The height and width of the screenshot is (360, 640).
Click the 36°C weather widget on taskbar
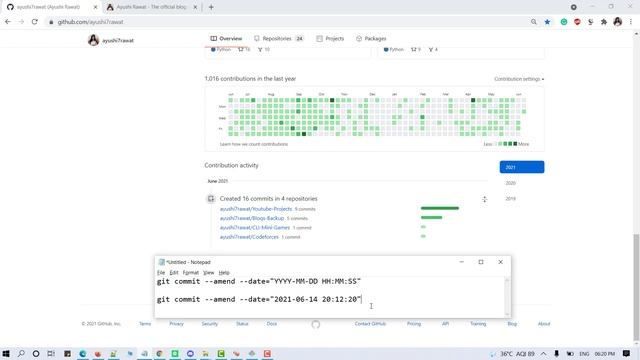pos(513,353)
